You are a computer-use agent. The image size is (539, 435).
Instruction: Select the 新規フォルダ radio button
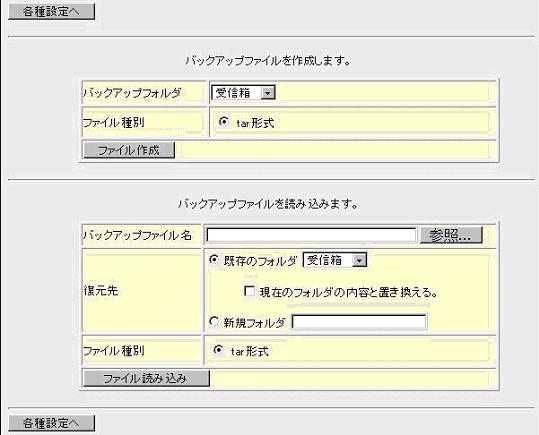tap(214, 322)
